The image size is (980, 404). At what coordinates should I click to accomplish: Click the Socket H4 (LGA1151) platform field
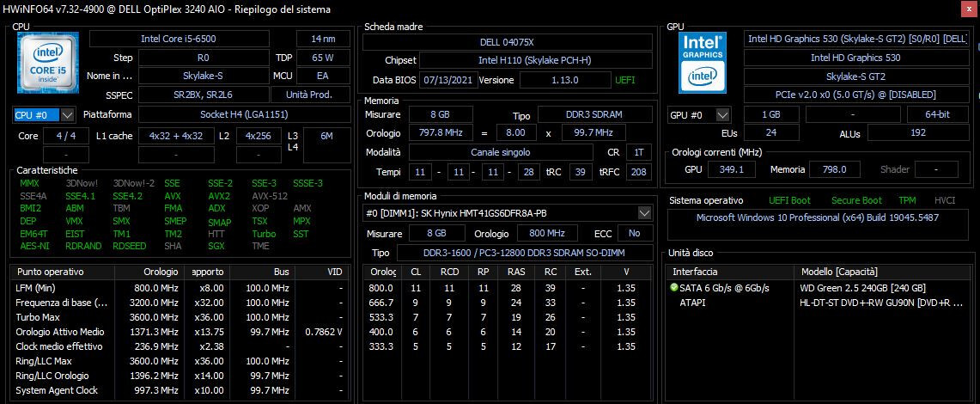click(x=244, y=114)
